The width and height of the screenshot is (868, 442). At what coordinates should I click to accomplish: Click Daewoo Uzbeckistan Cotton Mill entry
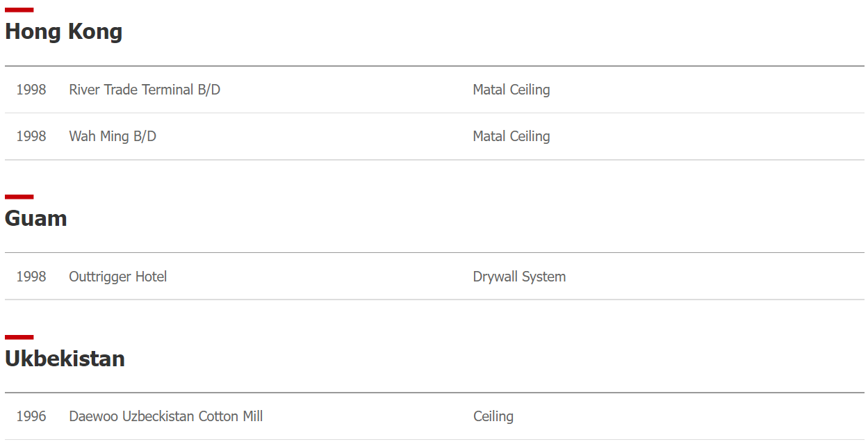166,416
